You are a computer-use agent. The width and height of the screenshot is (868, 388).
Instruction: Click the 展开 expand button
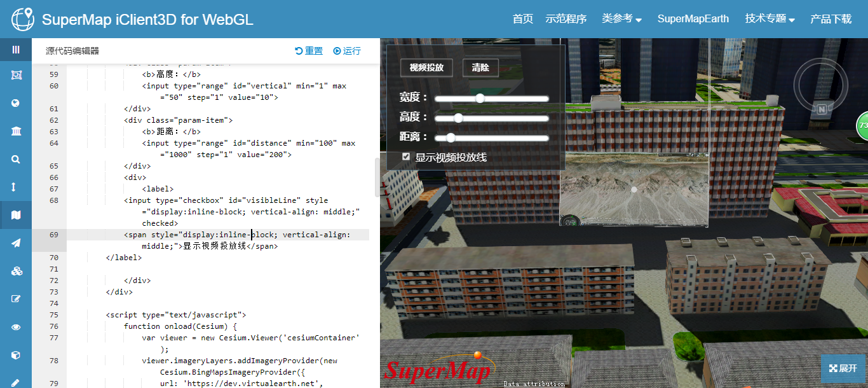[843, 368]
